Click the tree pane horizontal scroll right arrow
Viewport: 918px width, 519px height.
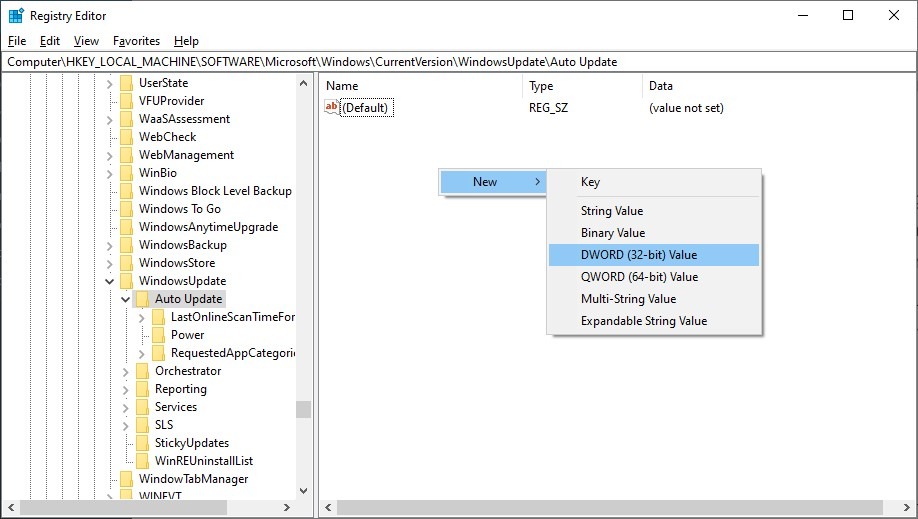pyautogui.click(x=287, y=507)
